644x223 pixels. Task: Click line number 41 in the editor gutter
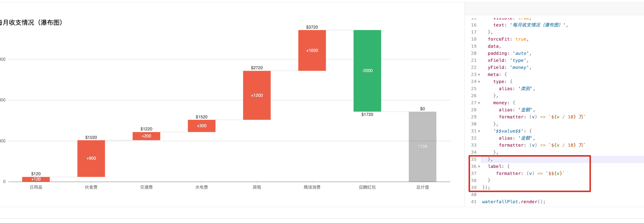point(473,201)
